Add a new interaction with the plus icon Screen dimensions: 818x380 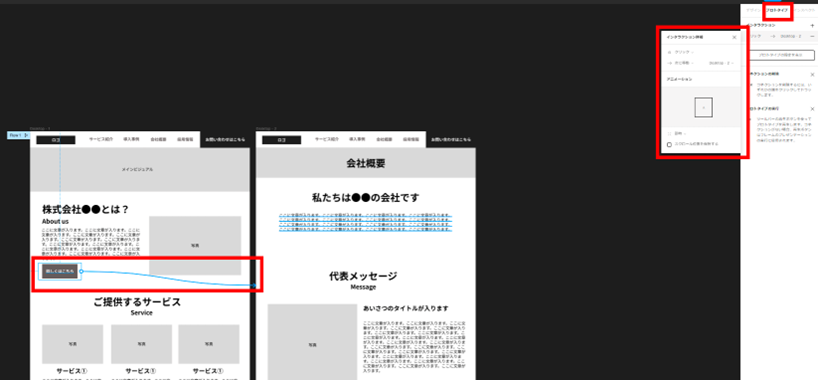[x=812, y=25]
